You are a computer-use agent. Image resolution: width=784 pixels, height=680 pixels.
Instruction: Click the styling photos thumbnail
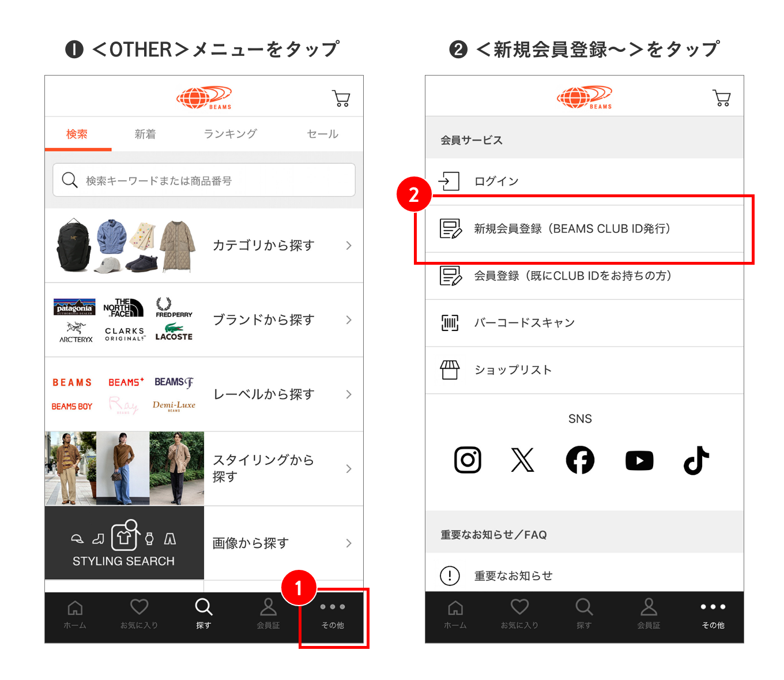point(125,468)
